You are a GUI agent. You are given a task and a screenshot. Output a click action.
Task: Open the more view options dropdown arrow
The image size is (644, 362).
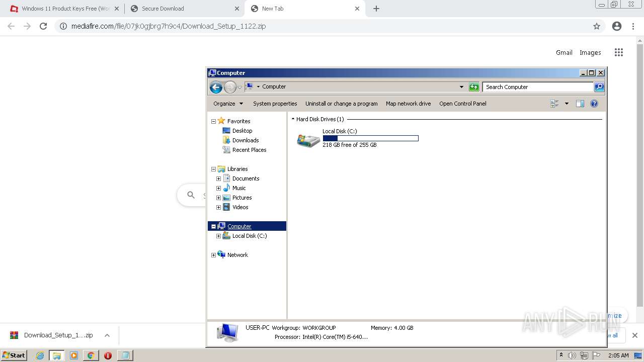pyautogui.click(x=567, y=104)
